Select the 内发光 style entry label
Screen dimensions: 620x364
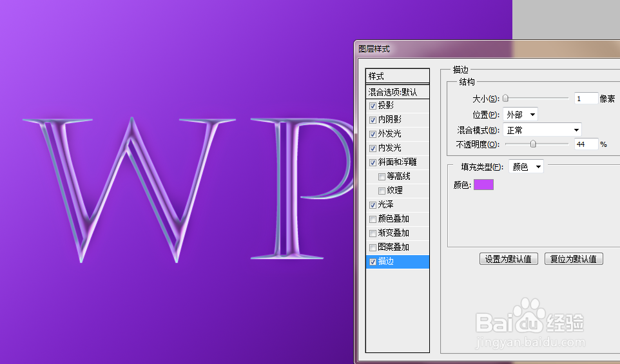pyautogui.click(x=389, y=148)
